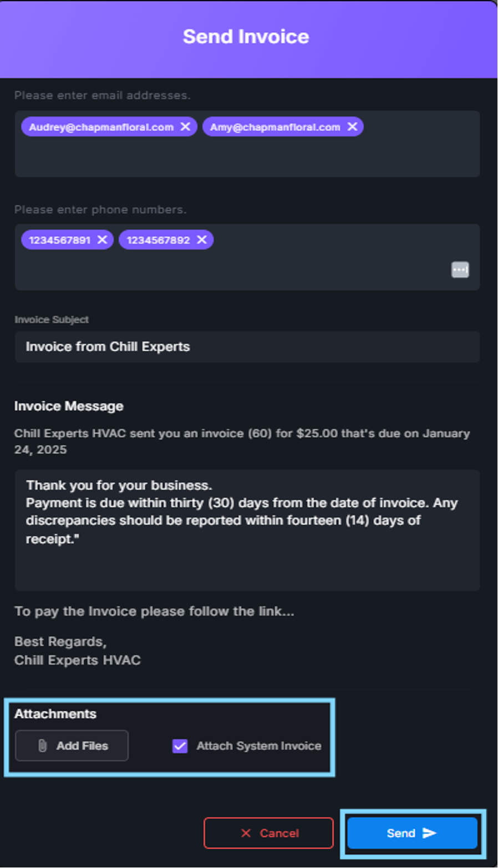498x868 pixels.
Task: Click the Attach System Invoice label
Action: pyautogui.click(x=259, y=746)
